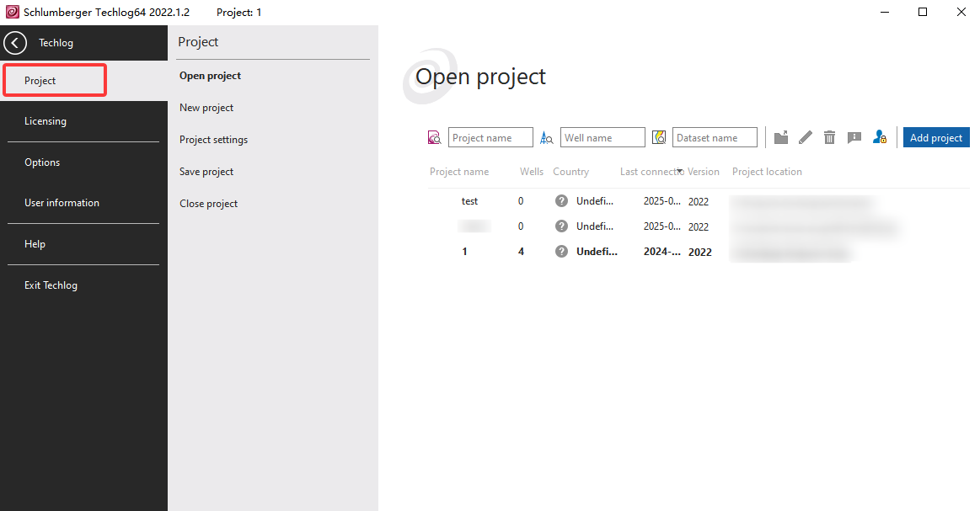Click the open project folder icon
This screenshot has width=980, height=511.
(781, 137)
